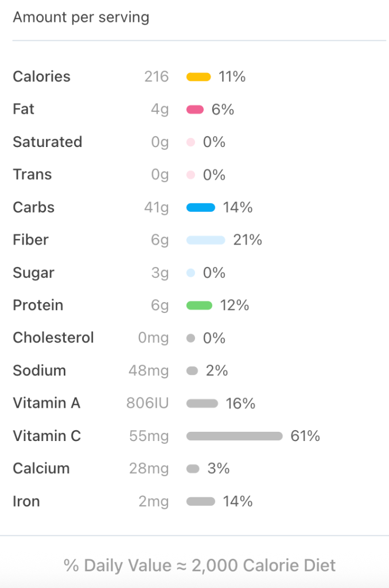Click the 'Amount per serving' heading

tap(81, 17)
